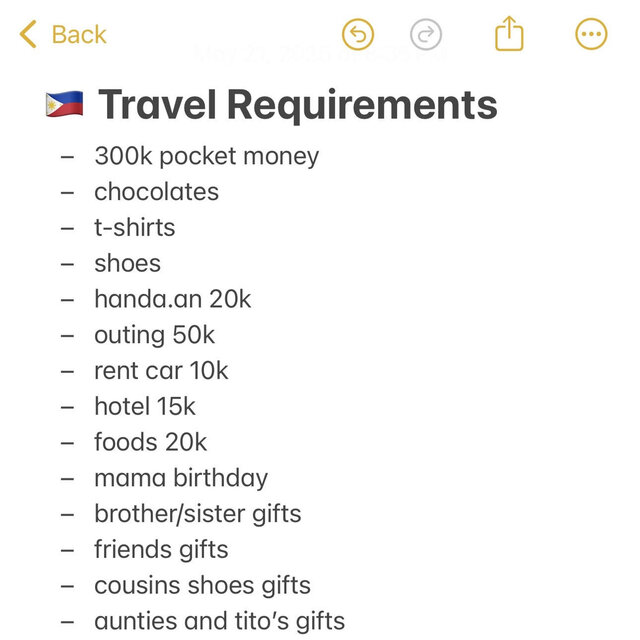
Task: Tap the undo arrow icon
Action: (x=358, y=34)
